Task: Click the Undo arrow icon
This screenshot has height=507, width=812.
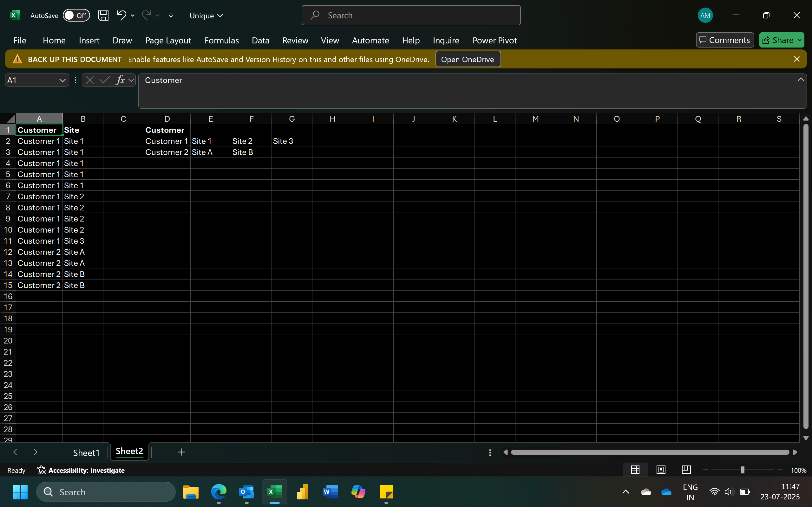Action: pos(121,15)
